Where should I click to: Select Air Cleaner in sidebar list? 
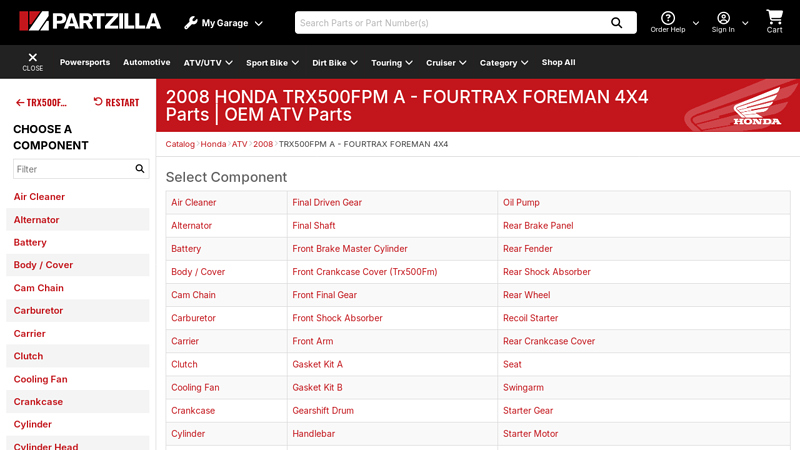(39, 197)
